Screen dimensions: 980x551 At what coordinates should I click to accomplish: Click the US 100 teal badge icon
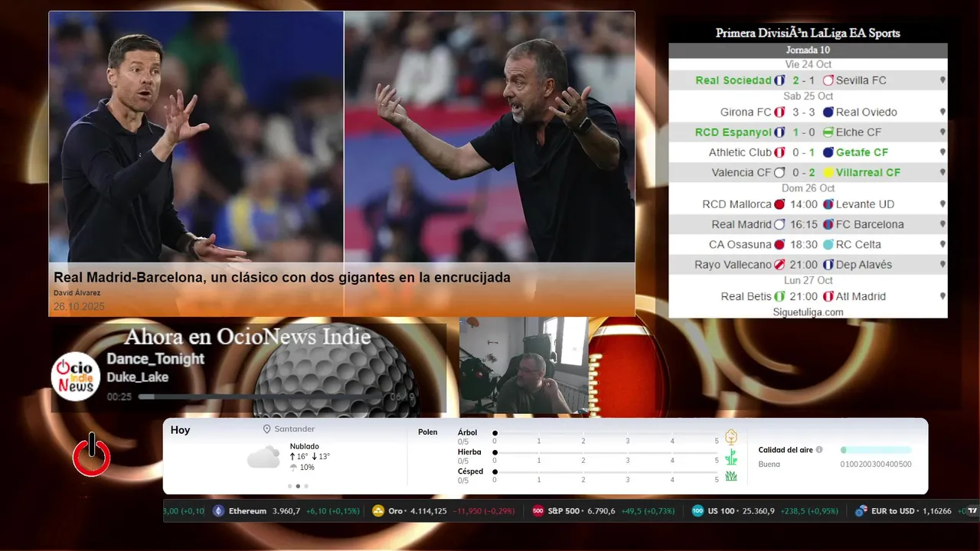tap(697, 511)
